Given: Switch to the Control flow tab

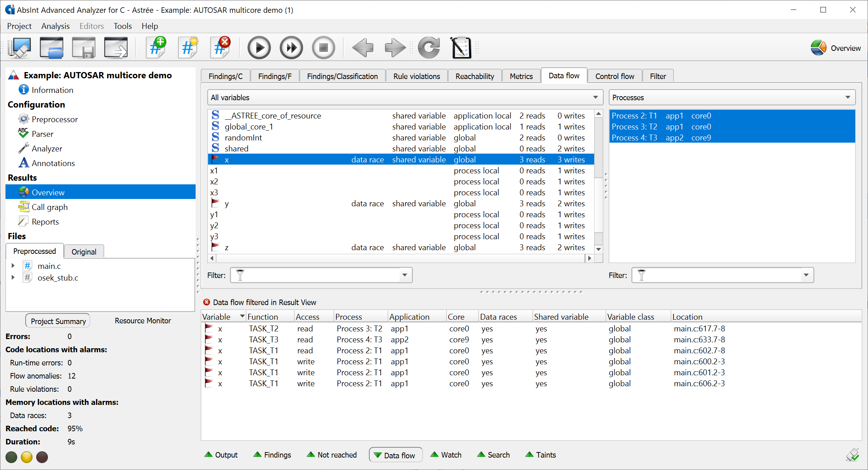Looking at the screenshot, I should [615, 76].
